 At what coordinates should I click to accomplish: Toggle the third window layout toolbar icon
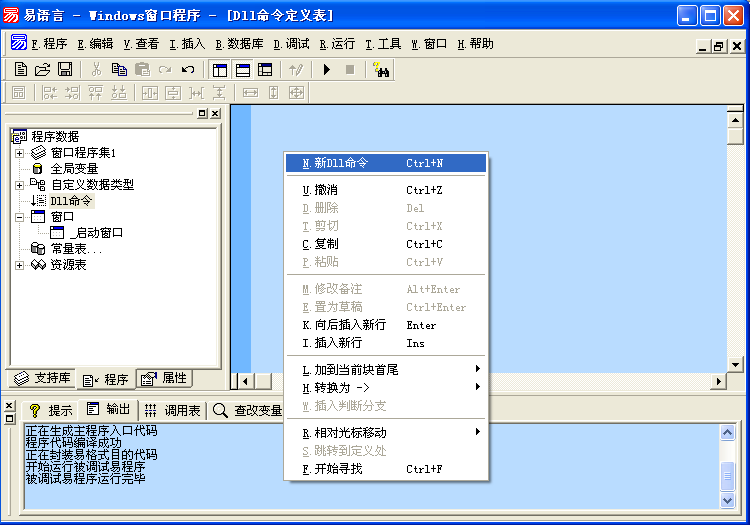(265, 70)
